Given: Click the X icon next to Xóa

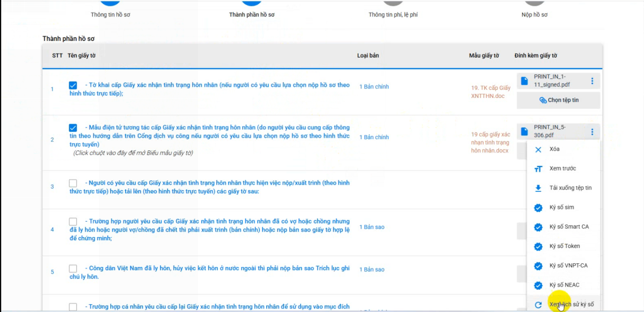Looking at the screenshot, I should click(538, 150).
